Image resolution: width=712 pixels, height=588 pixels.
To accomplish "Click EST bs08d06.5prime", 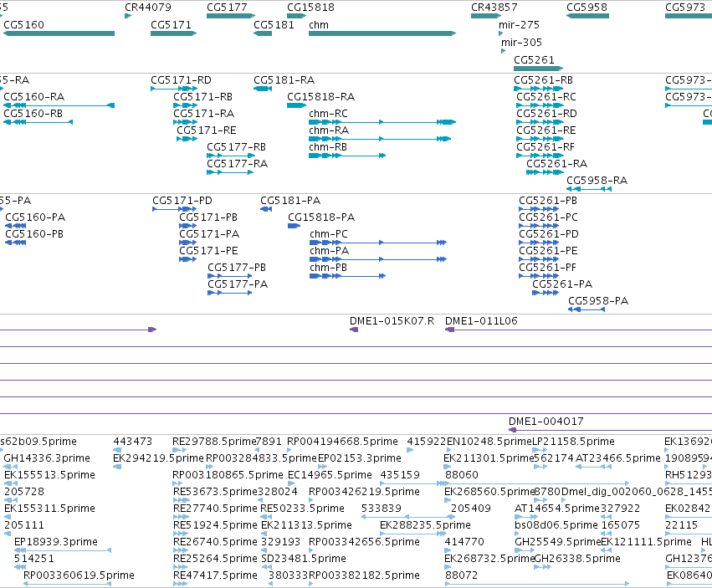I will click(x=556, y=525).
